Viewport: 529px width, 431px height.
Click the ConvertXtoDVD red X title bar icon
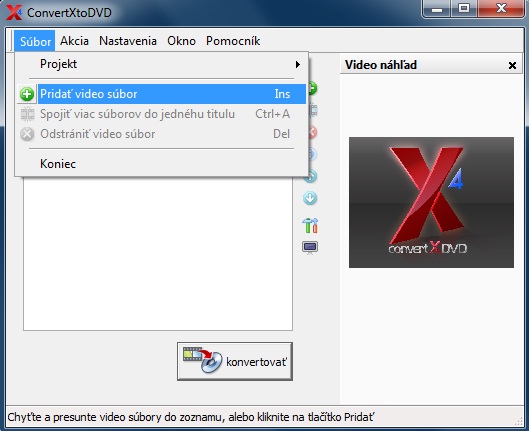click(x=14, y=12)
